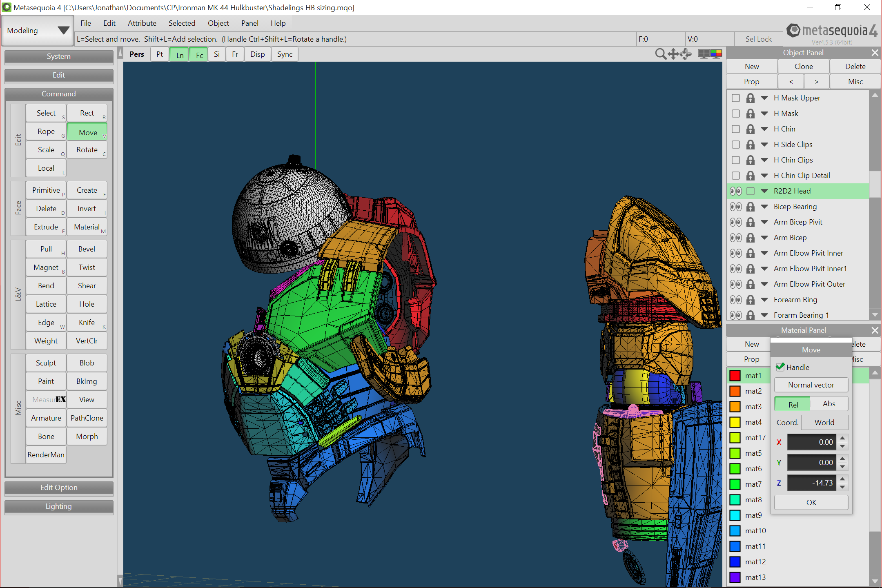Close the Material Panel with its X
This screenshot has width=882, height=588.
875,330
